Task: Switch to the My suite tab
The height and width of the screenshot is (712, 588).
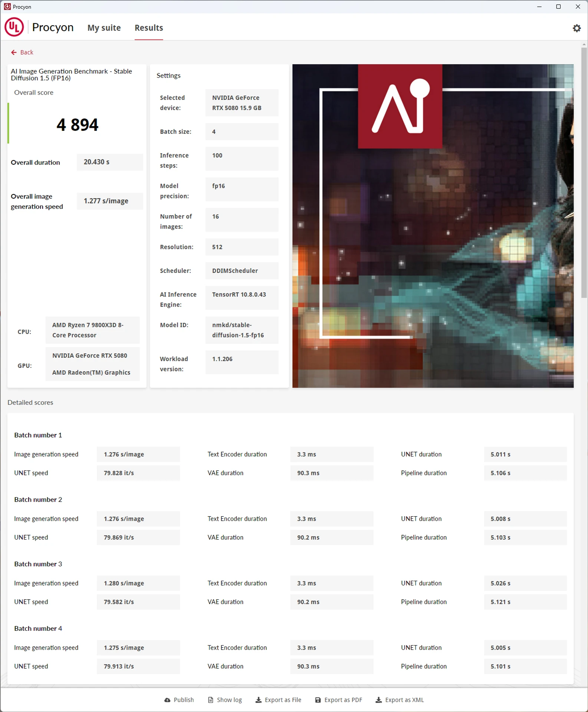Action: pyautogui.click(x=104, y=28)
